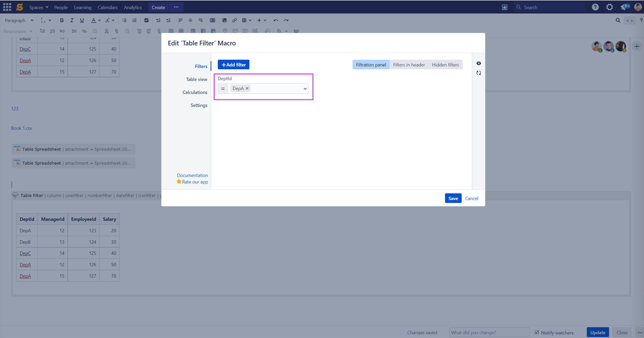Screen dimensions: 644x338
Task: Click the undo icon in the toolbar
Action: pyautogui.click(x=276, y=20)
